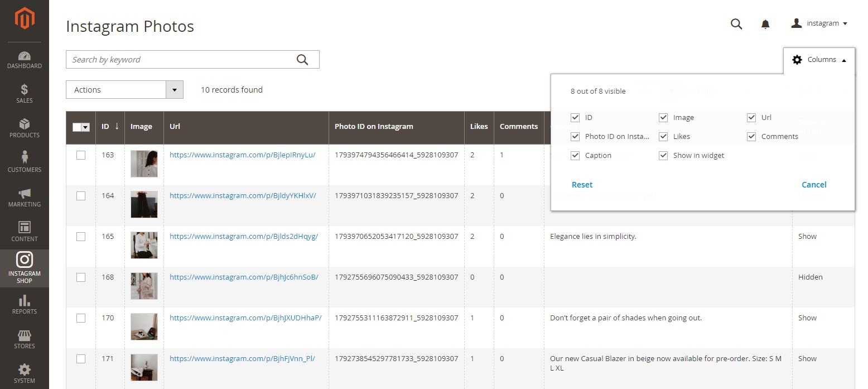
Task: Click the photo thumbnail for ID 168
Action: [x=144, y=286]
